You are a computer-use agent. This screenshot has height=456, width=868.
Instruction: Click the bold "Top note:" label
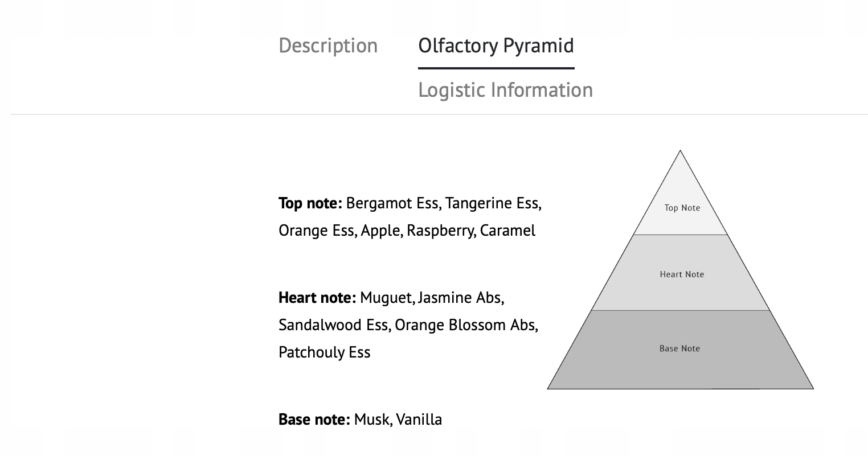click(x=310, y=203)
